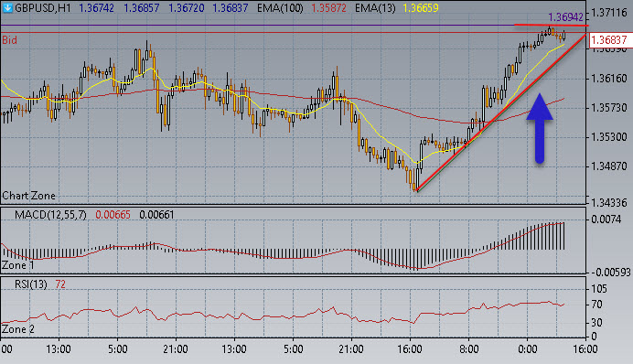
Task: Click the 1.35300 price axis label
Action: click(609, 137)
